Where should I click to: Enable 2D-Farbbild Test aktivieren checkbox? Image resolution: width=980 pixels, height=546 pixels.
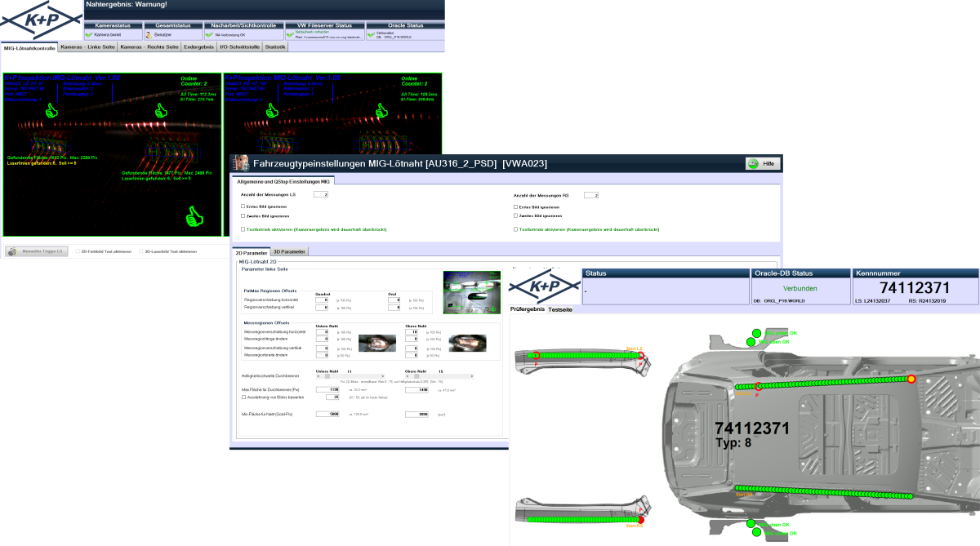click(77, 252)
